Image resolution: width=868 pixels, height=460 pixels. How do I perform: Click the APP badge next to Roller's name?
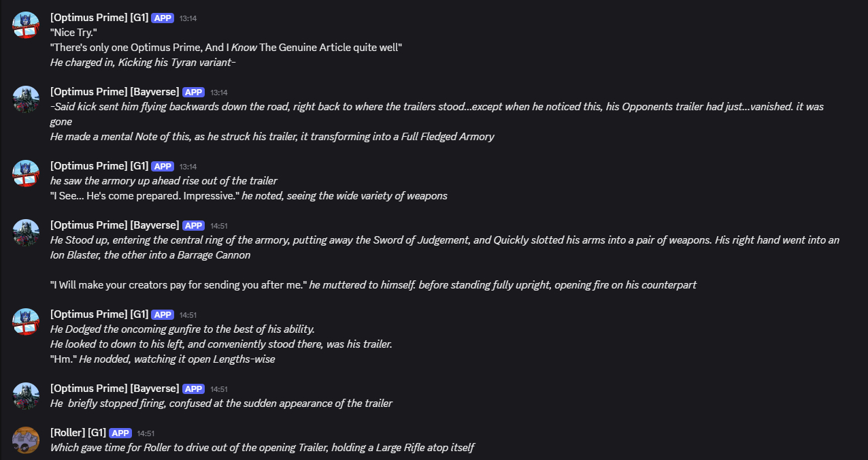click(120, 433)
